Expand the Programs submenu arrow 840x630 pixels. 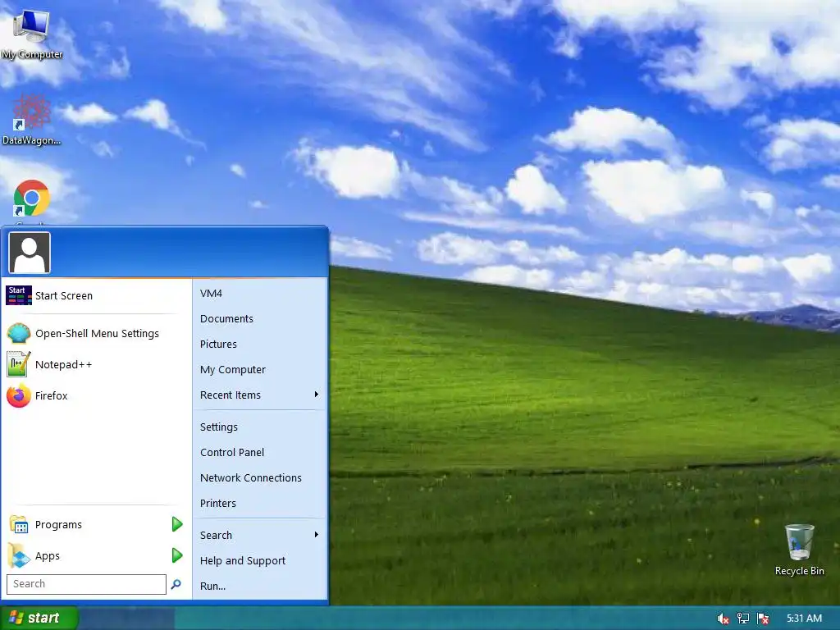[x=177, y=524]
